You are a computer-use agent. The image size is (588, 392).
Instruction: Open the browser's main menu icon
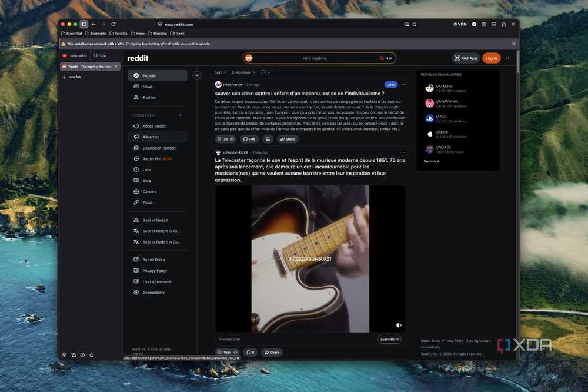click(513, 24)
